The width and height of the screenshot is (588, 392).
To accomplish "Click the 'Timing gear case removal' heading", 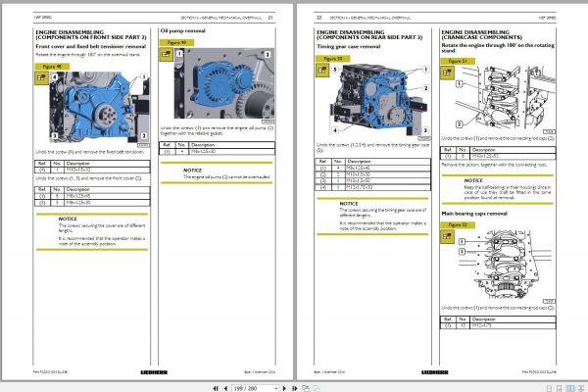I will pyautogui.click(x=348, y=46).
